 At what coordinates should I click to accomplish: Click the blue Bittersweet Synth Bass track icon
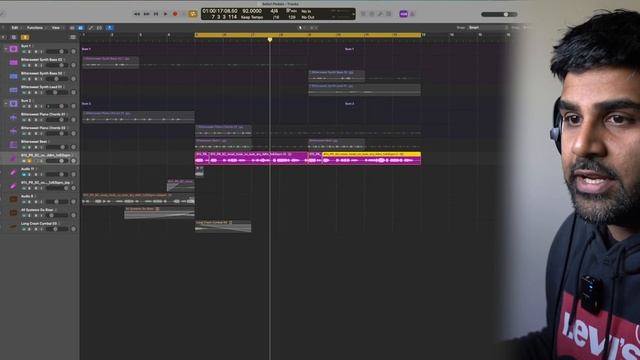[x=13, y=76]
